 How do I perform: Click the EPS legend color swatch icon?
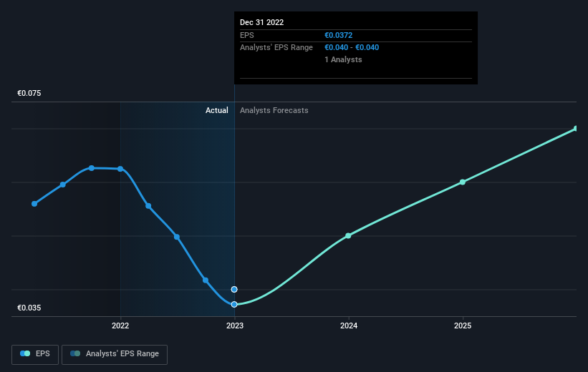tap(25, 353)
